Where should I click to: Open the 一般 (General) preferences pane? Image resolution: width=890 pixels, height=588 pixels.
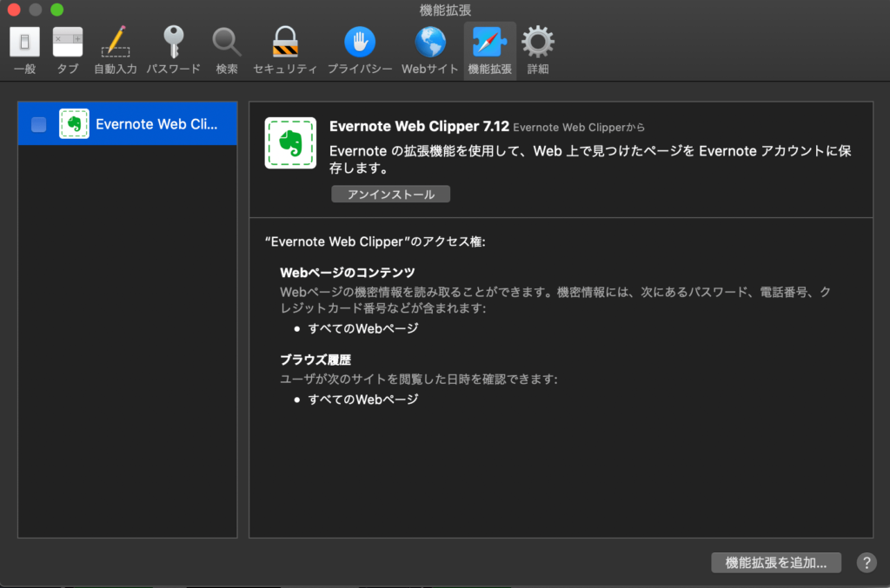(x=25, y=50)
